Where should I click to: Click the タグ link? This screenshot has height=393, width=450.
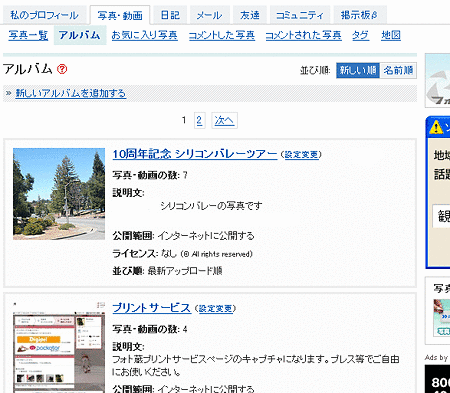click(x=360, y=35)
